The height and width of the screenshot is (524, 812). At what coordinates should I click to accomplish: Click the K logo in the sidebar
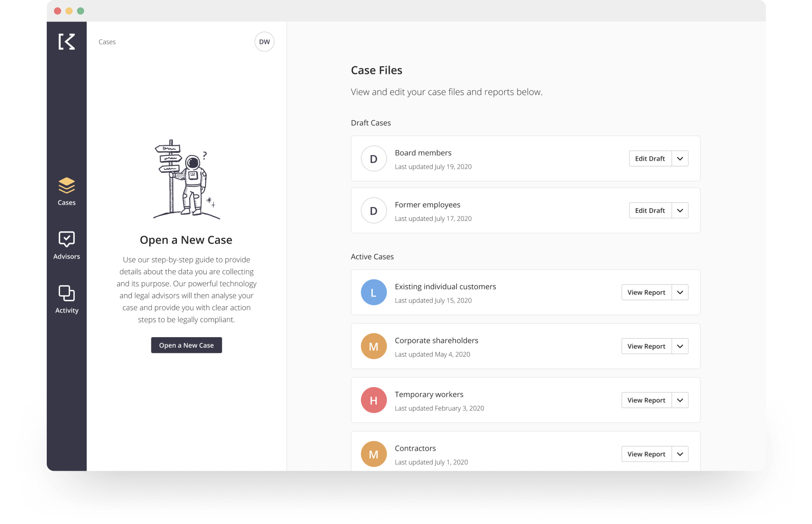[67, 41]
